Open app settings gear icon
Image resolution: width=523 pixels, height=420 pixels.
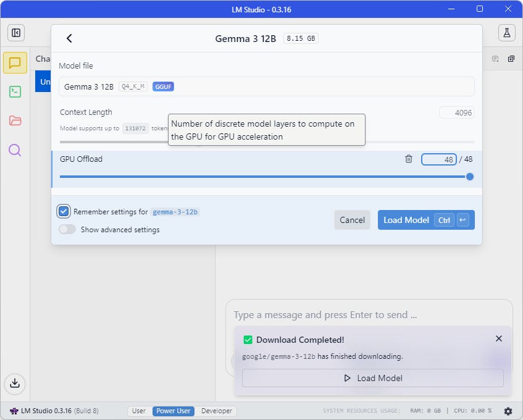508,411
